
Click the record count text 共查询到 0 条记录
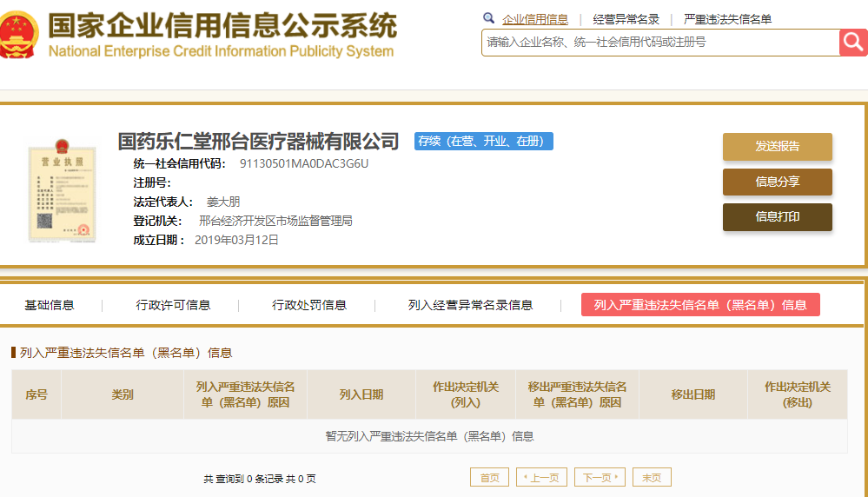243,479
